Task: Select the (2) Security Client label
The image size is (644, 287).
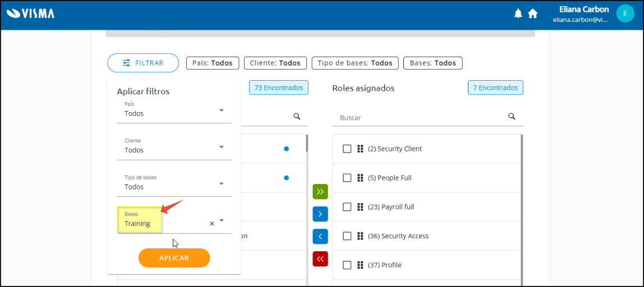Action: (x=395, y=149)
